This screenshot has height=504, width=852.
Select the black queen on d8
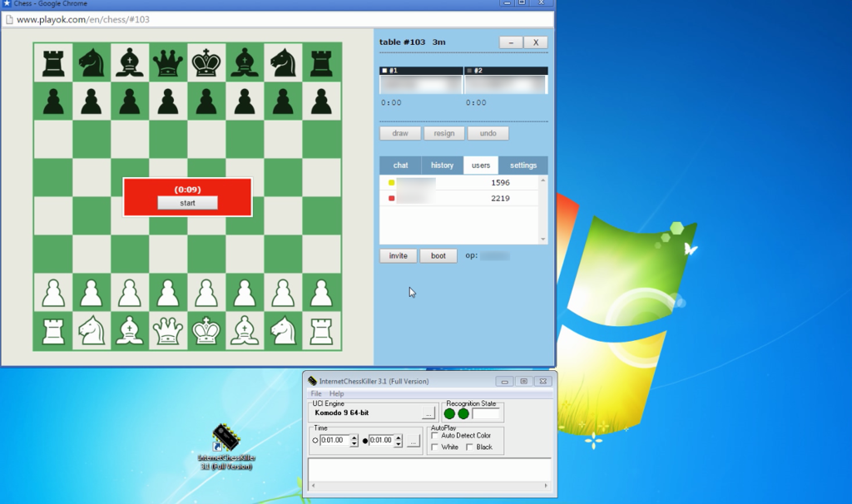(x=168, y=62)
